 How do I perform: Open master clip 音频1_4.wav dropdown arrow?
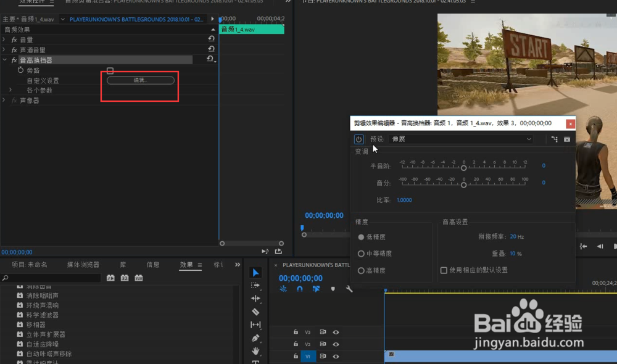[62, 19]
